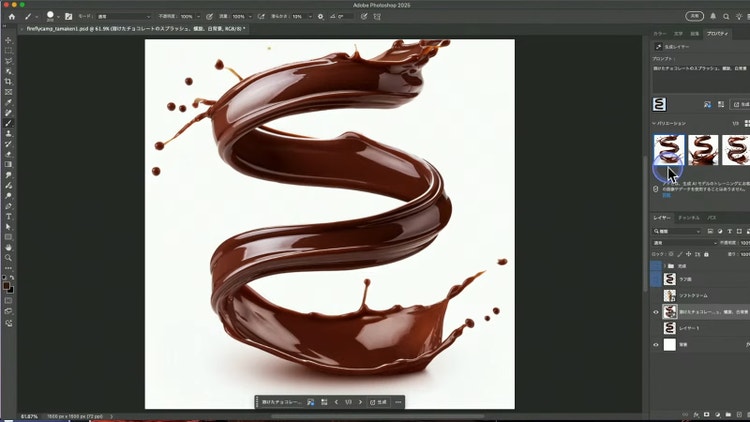Toggle lock all padlock icon
The height and width of the screenshot is (422, 750).
(x=706, y=254)
